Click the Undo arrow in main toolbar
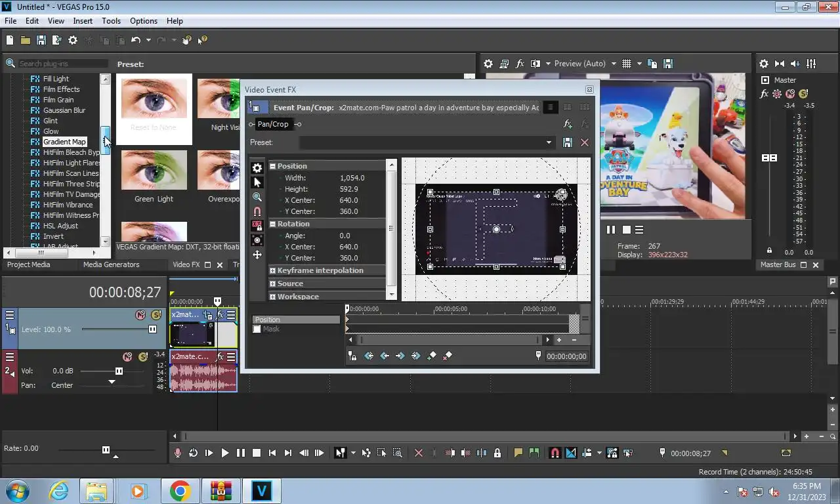The height and width of the screenshot is (504, 840). [x=136, y=41]
